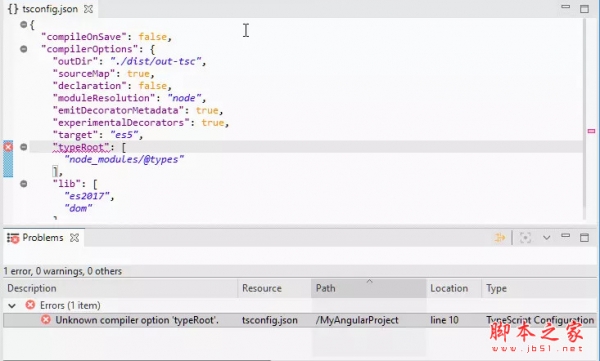
Task: Click the "experimentalDecorators" key
Action: [121, 123]
